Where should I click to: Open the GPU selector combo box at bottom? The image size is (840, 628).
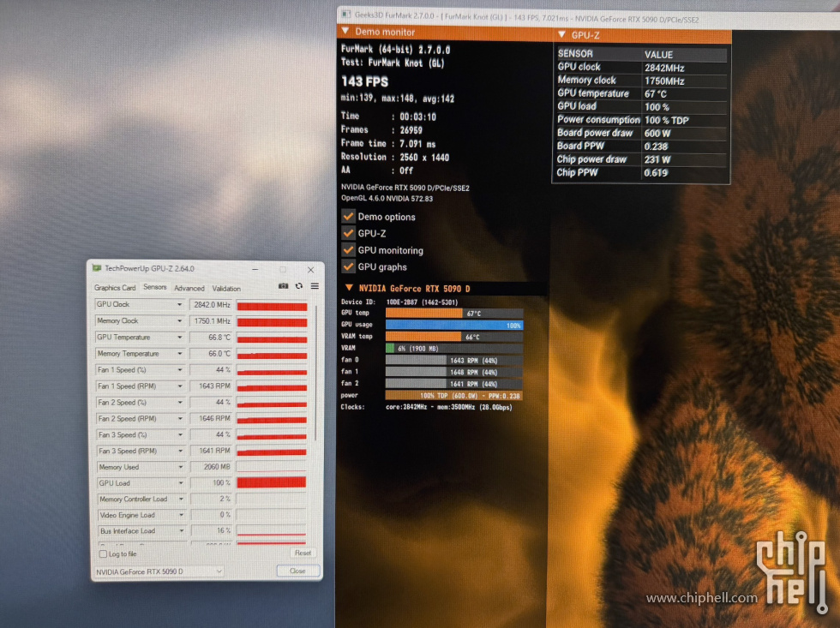pyautogui.click(x=159, y=571)
